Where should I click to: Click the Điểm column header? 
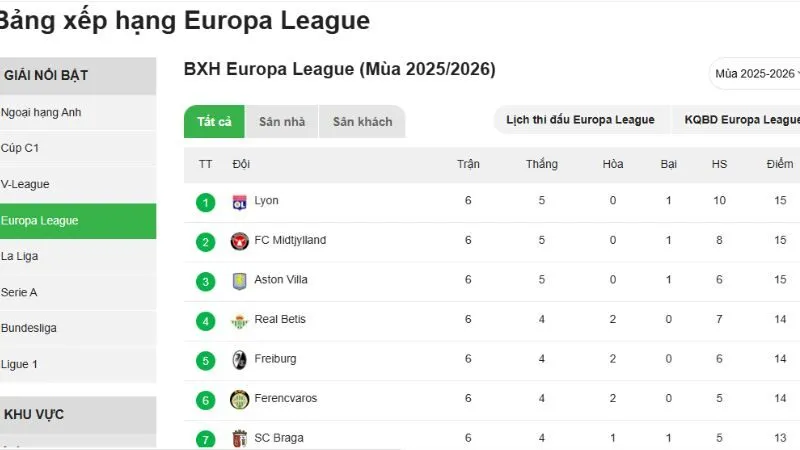tap(780, 164)
